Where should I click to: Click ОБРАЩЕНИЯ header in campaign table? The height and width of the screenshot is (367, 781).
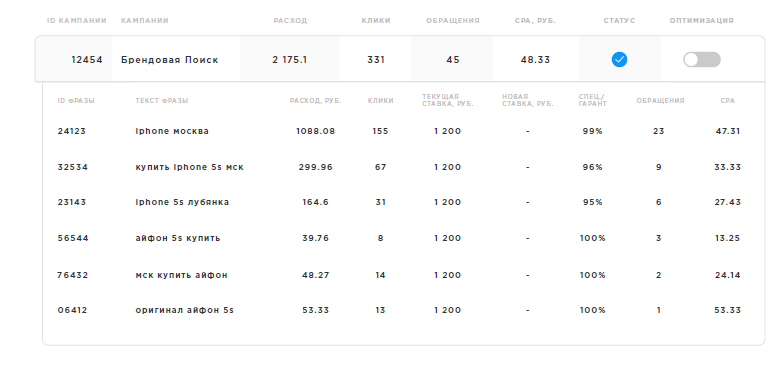click(x=453, y=21)
